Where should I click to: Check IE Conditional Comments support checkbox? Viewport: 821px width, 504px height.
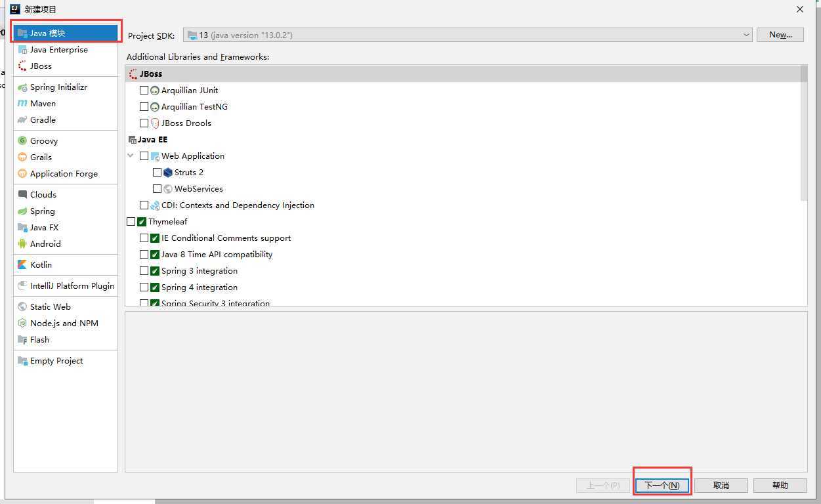(144, 238)
